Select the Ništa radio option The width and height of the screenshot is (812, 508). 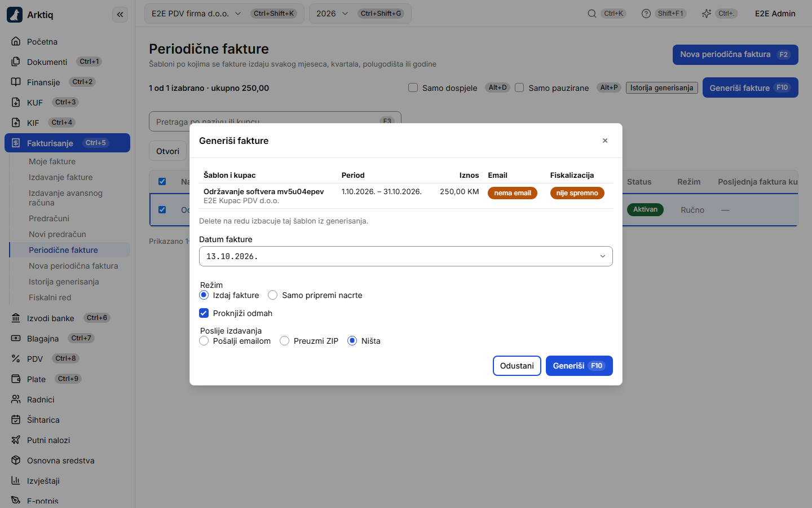[x=352, y=341]
